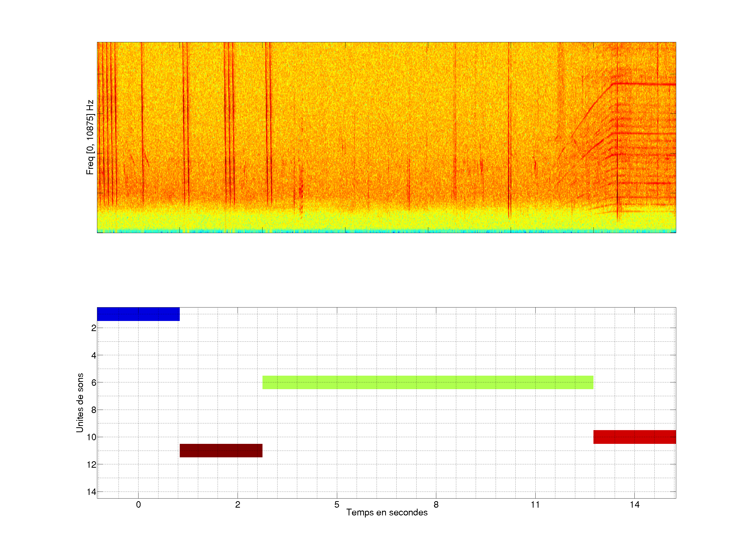Click the x-axis tick label 11
Viewport: 747px width, 560px height.
coord(535,505)
